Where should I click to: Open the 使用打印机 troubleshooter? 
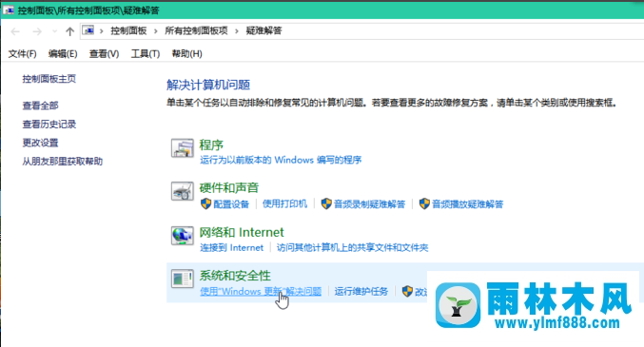click(x=284, y=203)
